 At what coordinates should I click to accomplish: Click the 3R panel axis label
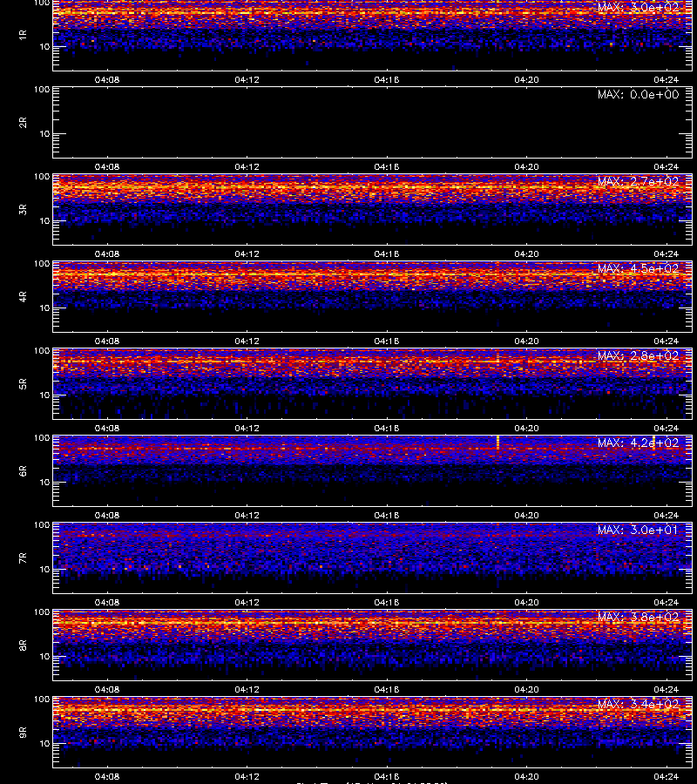pyautogui.click(x=23, y=209)
